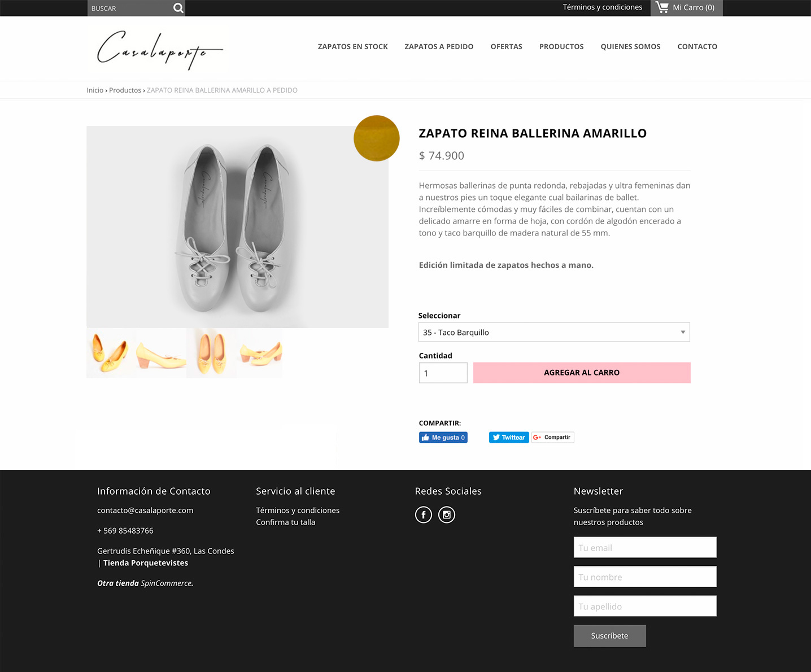Share via the Twittear button
The image size is (811, 672).
coord(509,437)
